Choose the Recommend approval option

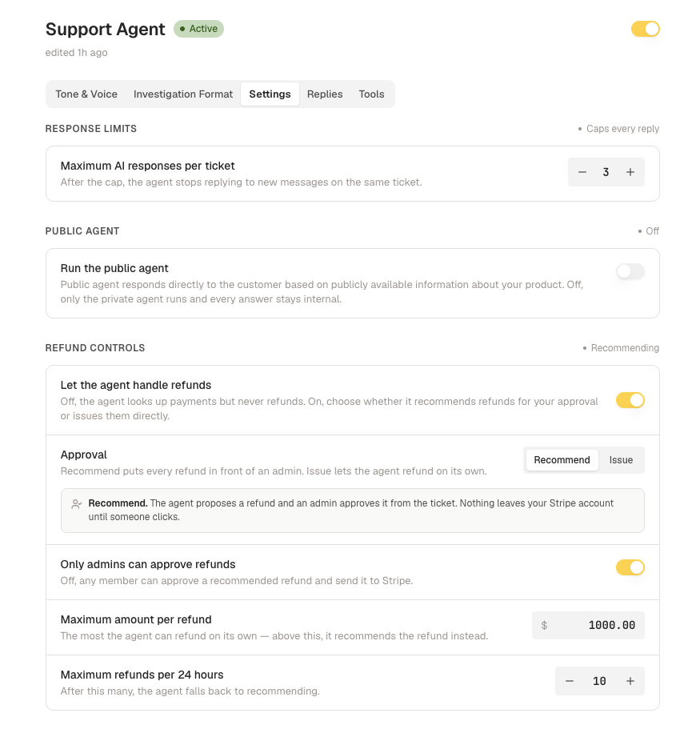point(562,460)
